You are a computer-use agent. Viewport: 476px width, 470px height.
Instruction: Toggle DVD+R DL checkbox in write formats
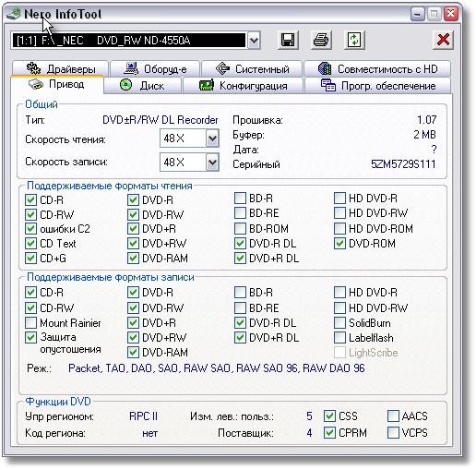click(240, 338)
